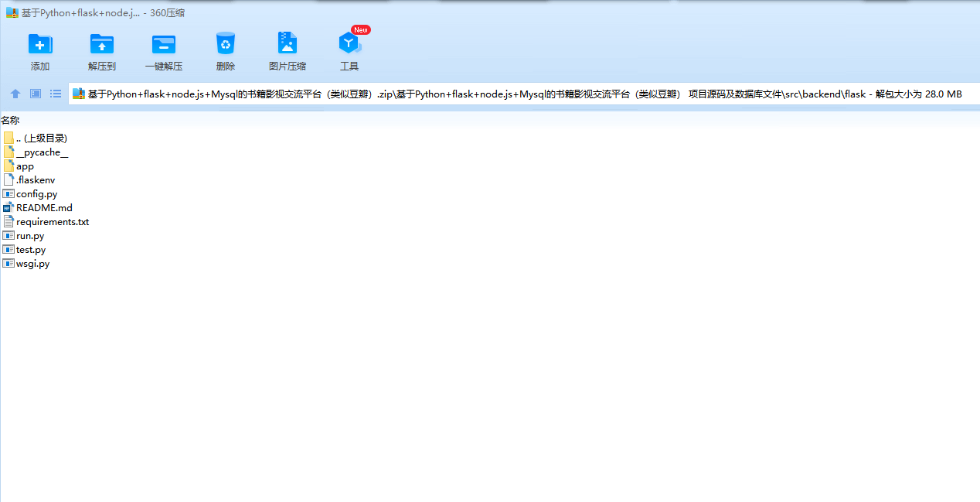Click the 名称 column header
980x502 pixels.
pos(10,121)
